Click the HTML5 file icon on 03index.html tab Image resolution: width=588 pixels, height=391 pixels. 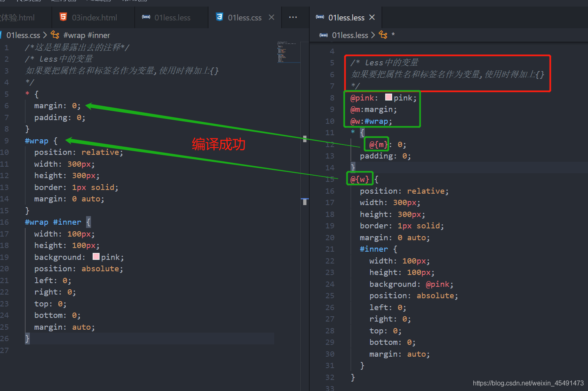pos(63,17)
